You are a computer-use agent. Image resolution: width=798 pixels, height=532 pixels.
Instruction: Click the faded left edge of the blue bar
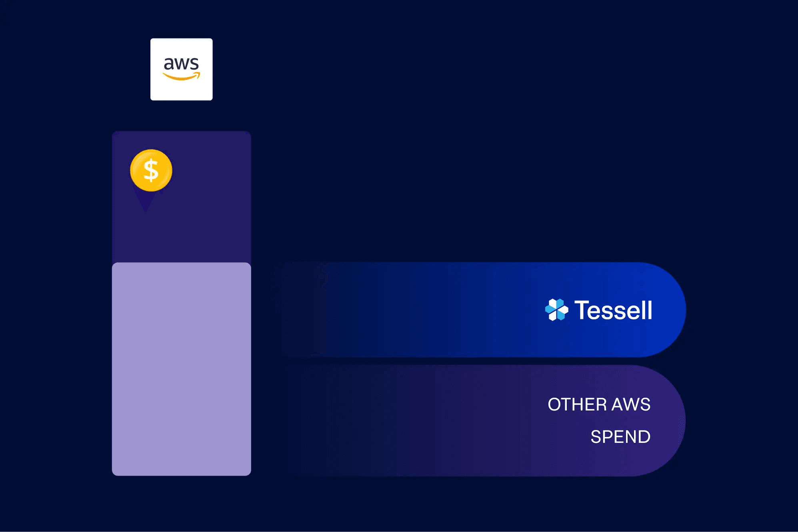[300, 310]
